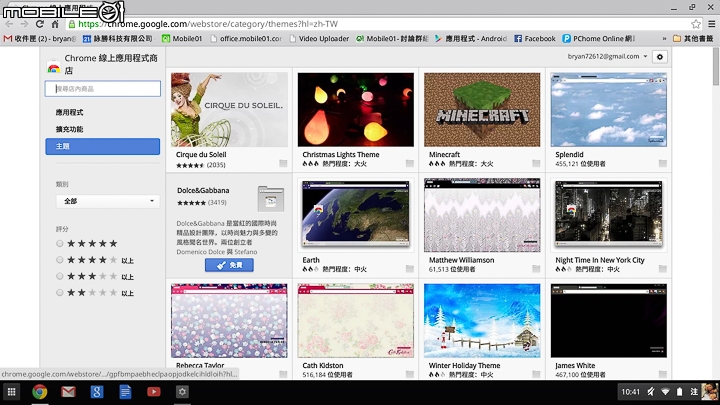Open the gear app on the shelf
720x405 pixels.
point(182,392)
